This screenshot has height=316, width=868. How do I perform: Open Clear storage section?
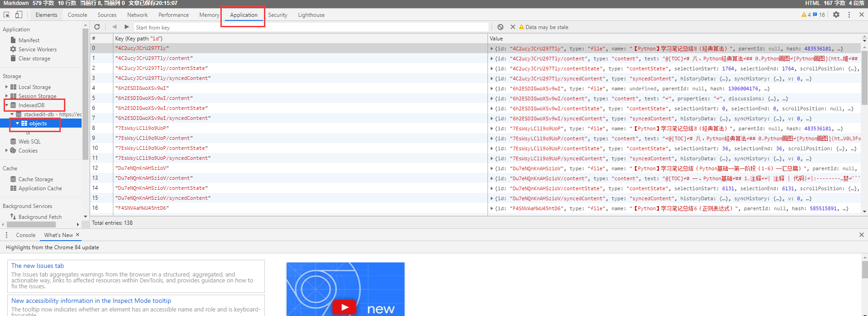[x=34, y=58]
